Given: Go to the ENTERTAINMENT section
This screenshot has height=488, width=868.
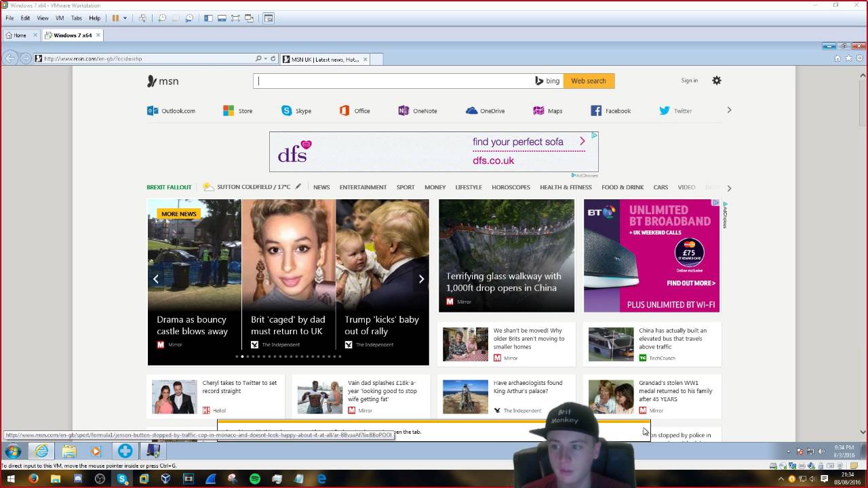Looking at the screenshot, I should pos(363,187).
